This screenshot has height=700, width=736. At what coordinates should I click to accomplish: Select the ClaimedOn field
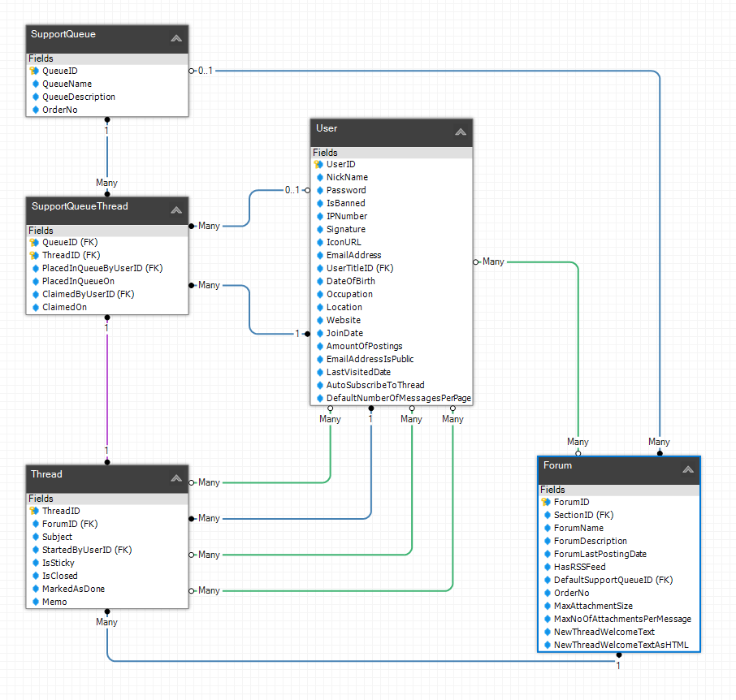click(x=107, y=307)
